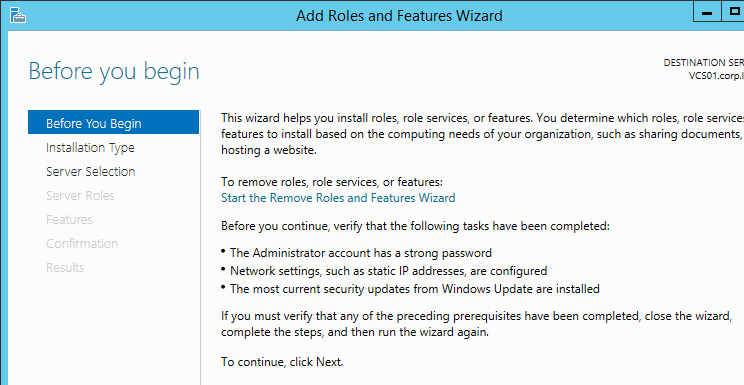Start the Remove Roles and Features Wizard

[x=338, y=197]
